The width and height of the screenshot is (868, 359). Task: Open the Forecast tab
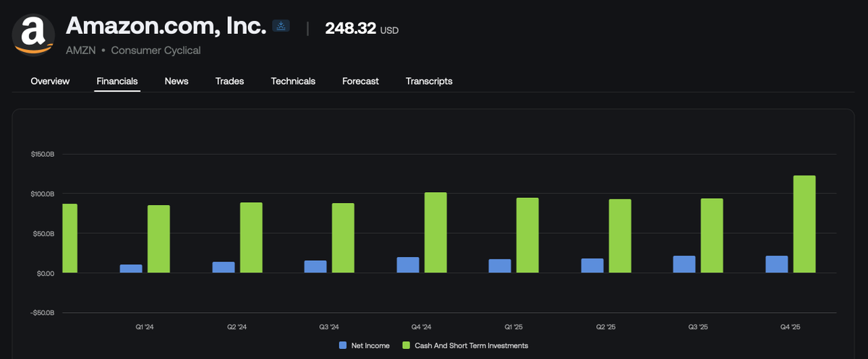360,81
